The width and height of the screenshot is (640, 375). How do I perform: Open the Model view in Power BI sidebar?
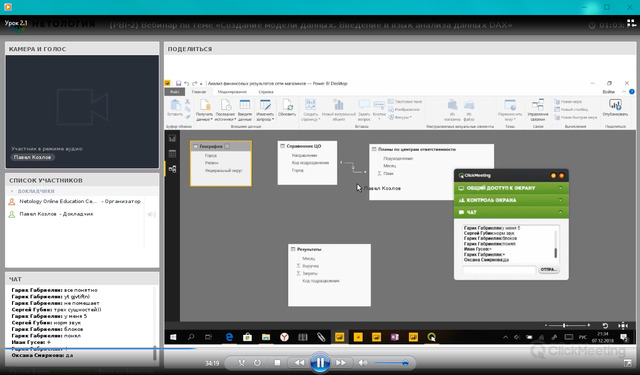coord(172,169)
